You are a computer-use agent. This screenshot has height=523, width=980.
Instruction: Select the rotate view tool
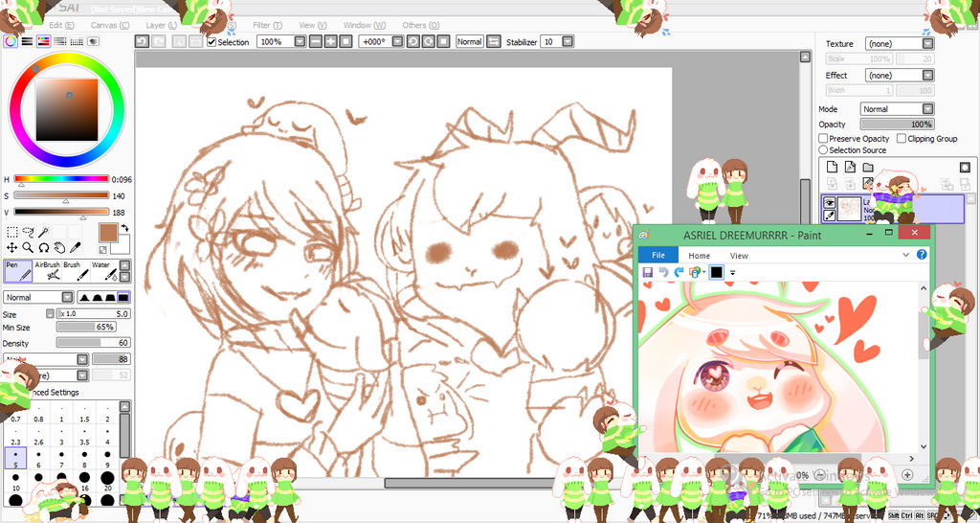tap(44, 248)
